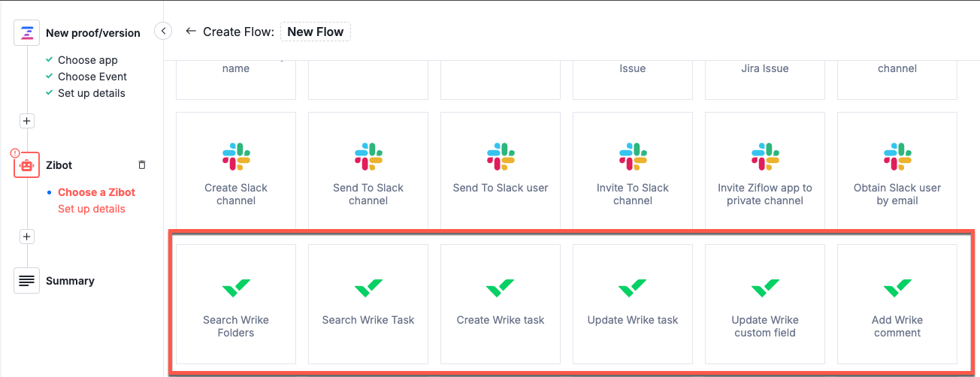The image size is (980, 377).
Task: Collapse the left flow sidebar
Action: click(163, 31)
